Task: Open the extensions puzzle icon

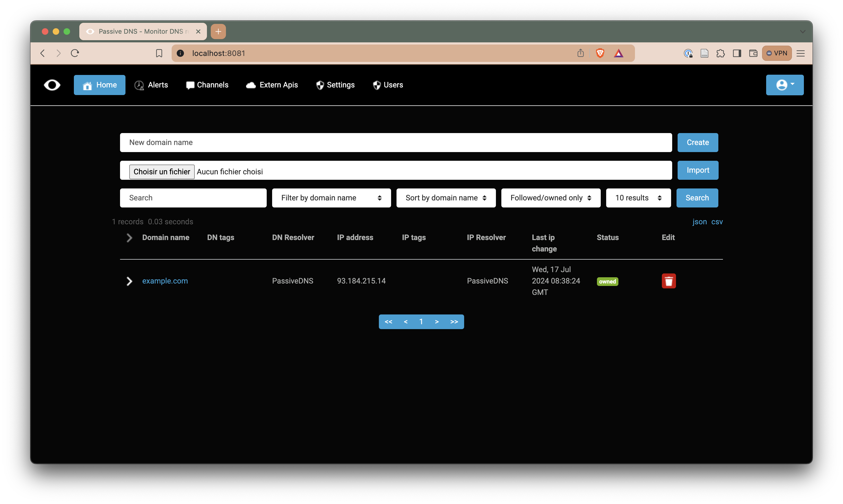Action: click(721, 53)
